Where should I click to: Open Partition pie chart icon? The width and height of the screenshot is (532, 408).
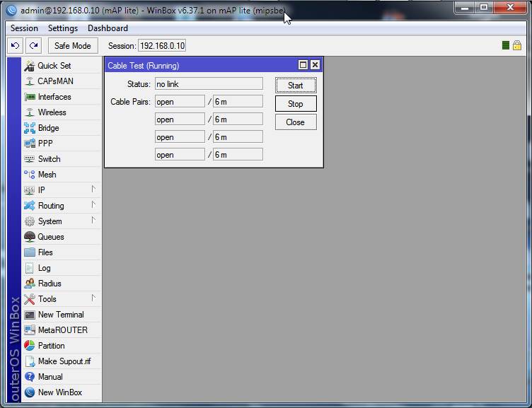point(30,346)
